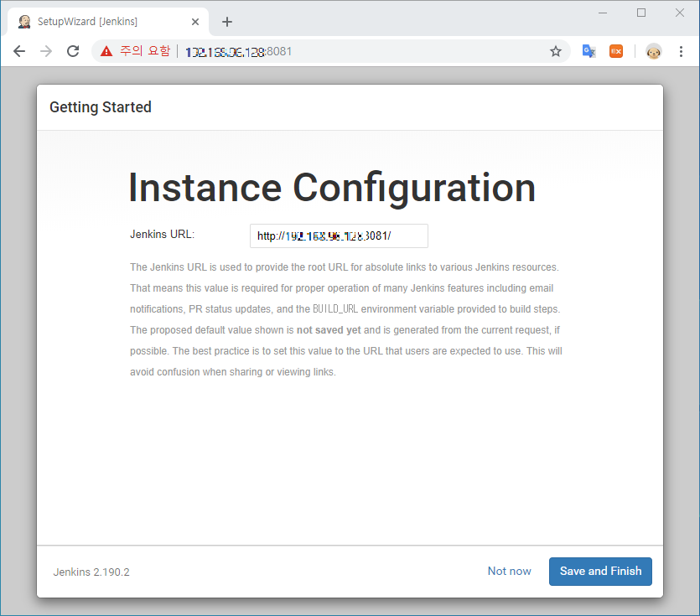This screenshot has width=700, height=616.
Task: Close the Chrome window
Action: point(680,13)
